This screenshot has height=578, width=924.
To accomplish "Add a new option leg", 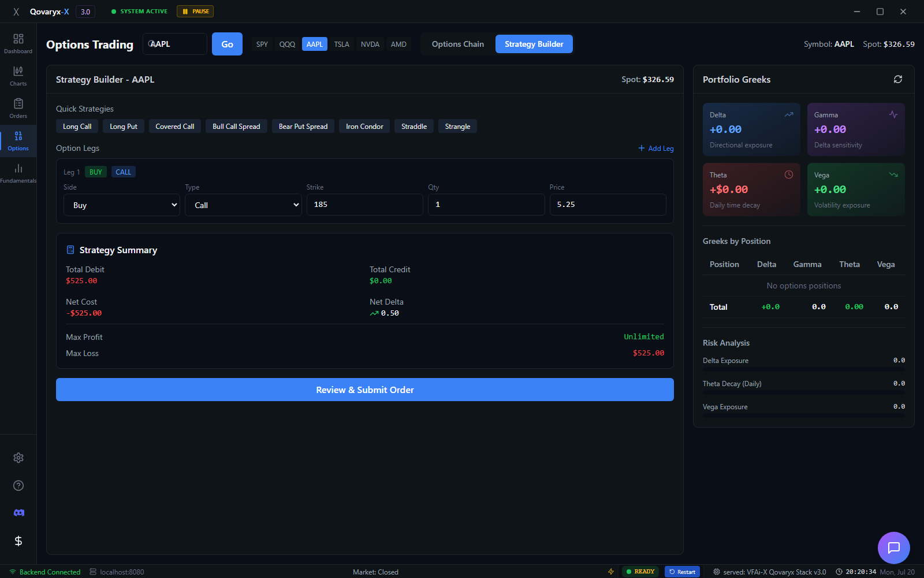I will point(656,148).
